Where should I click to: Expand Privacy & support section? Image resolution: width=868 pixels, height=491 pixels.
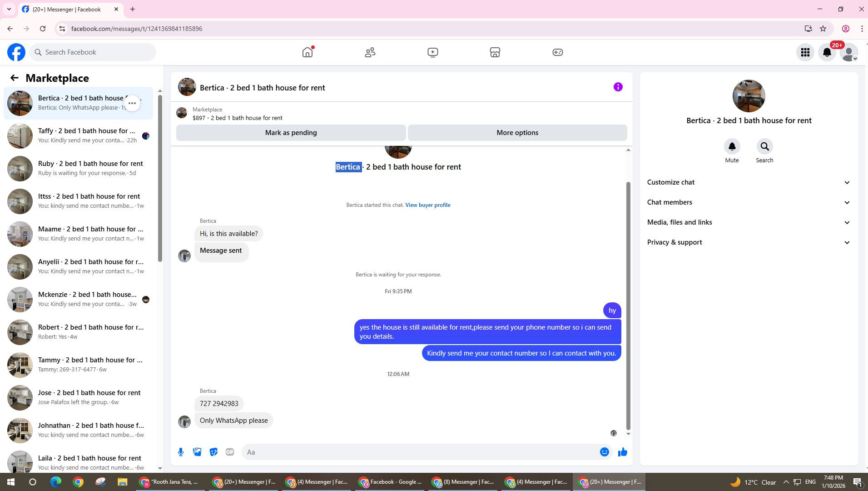(x=749, y=242)
